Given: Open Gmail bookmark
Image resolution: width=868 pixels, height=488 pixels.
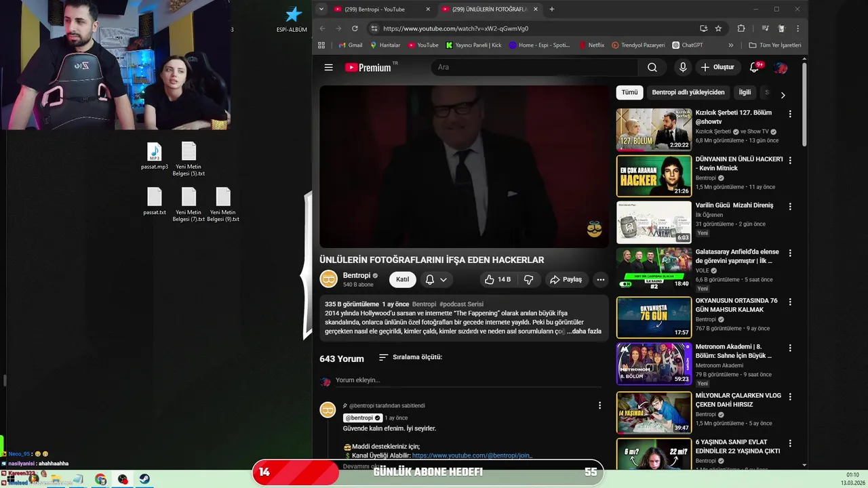Looking at the screenshot, I should pos(351,45).
